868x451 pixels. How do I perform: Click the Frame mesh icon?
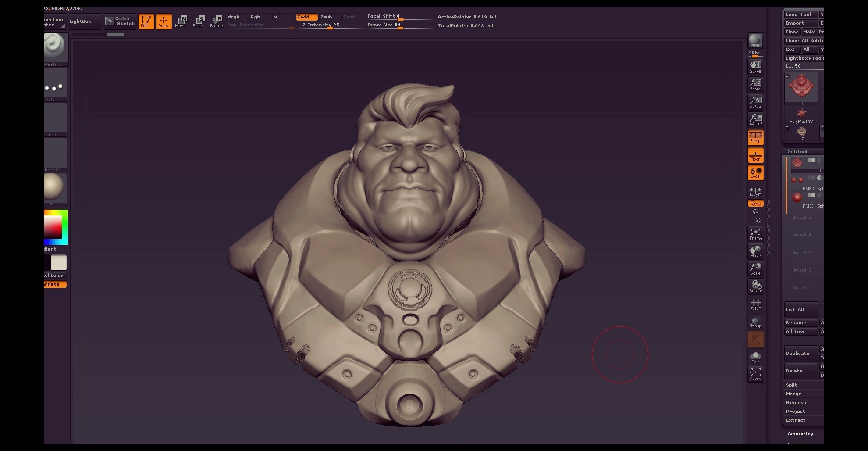[755, 234]
